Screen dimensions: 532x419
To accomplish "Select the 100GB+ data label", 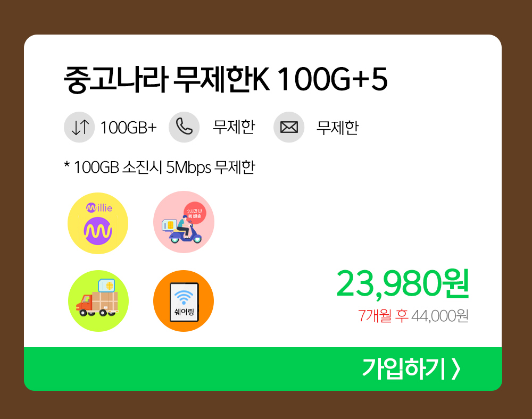I will [129, 128].
